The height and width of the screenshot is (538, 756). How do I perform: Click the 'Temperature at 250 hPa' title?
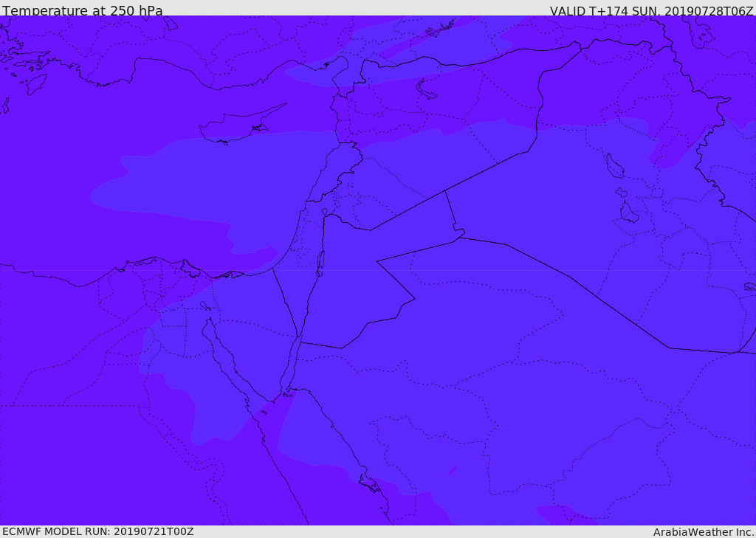click(83, 10)
